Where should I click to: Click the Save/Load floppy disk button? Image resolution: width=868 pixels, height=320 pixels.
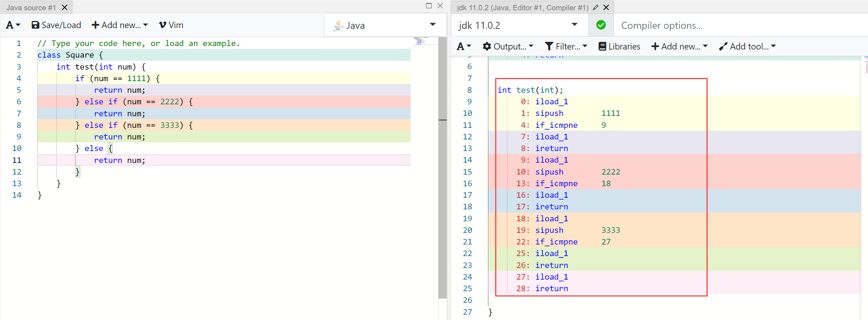[56, 25]
